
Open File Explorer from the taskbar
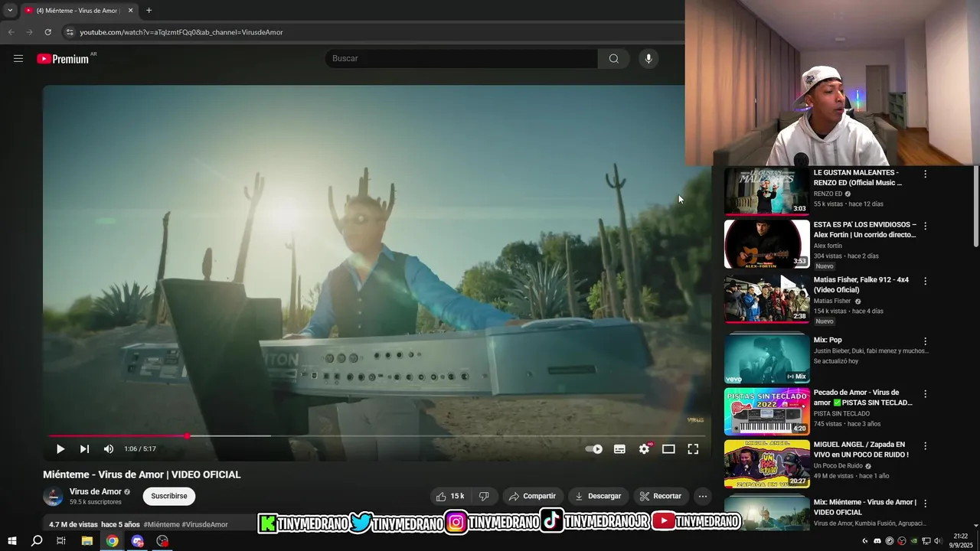click(87, 541)
